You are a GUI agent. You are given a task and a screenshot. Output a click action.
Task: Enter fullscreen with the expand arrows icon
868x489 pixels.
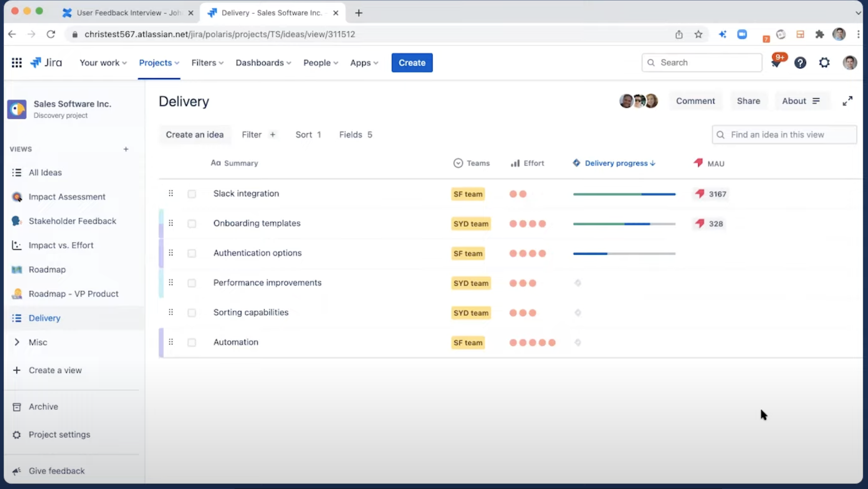click(x=848, y=101)
